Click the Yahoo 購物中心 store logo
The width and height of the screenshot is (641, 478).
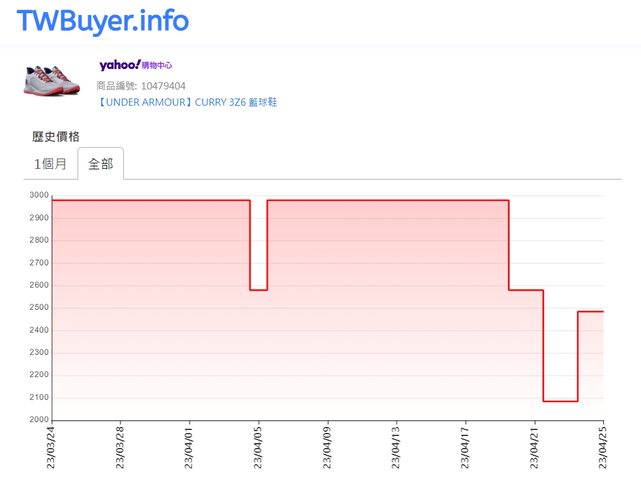[136, 65]
